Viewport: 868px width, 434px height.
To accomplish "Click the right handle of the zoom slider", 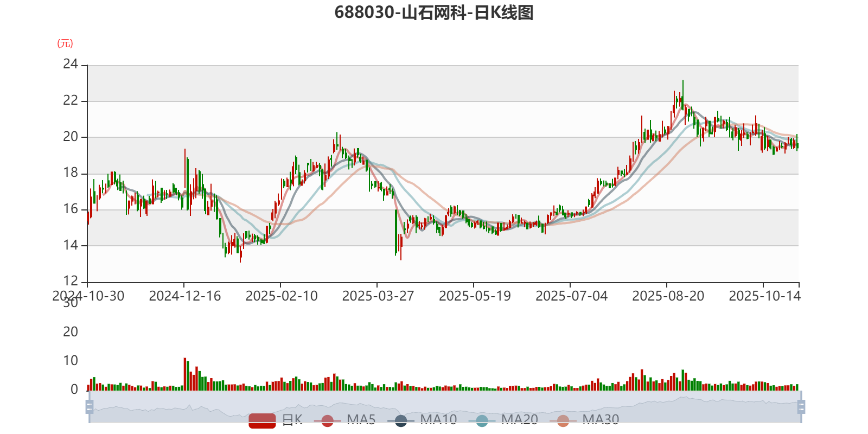I will click(x=801, y=406).
